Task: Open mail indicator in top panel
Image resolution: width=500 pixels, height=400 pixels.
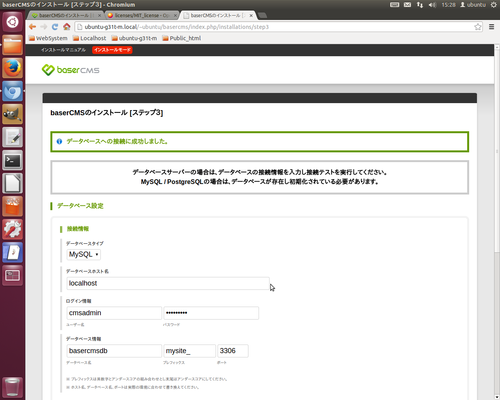Action: point(407,5)
